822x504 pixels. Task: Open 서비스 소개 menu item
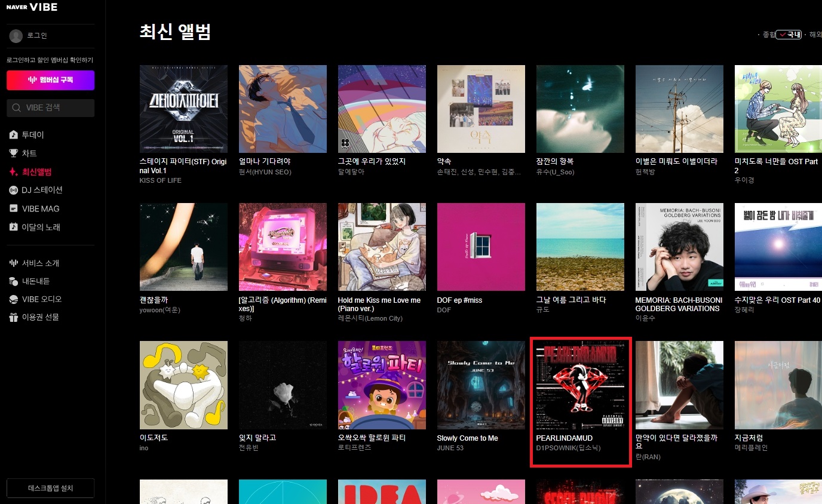(41, 263)
